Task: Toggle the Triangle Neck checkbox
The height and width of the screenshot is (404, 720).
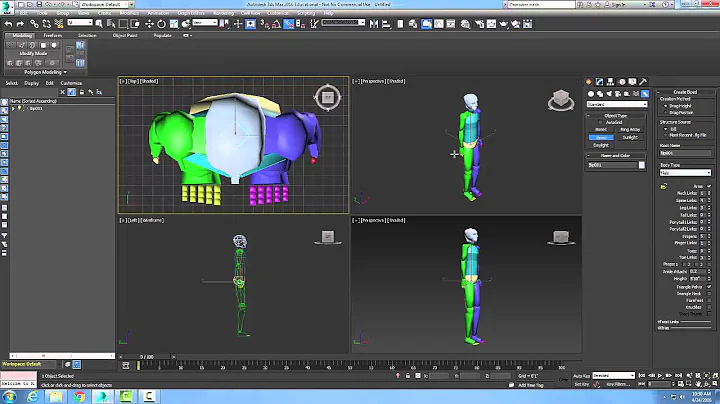Action: point(709,293)
